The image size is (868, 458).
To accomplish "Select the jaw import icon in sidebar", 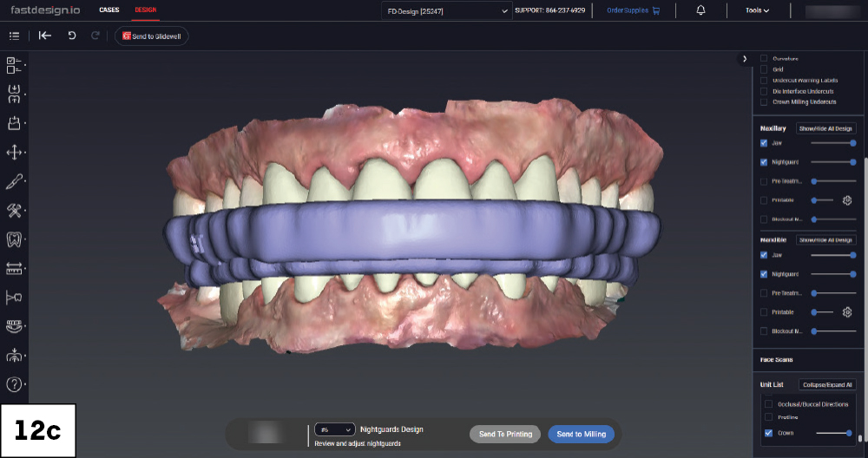I will pyautogui.click(x=14, y=94).
